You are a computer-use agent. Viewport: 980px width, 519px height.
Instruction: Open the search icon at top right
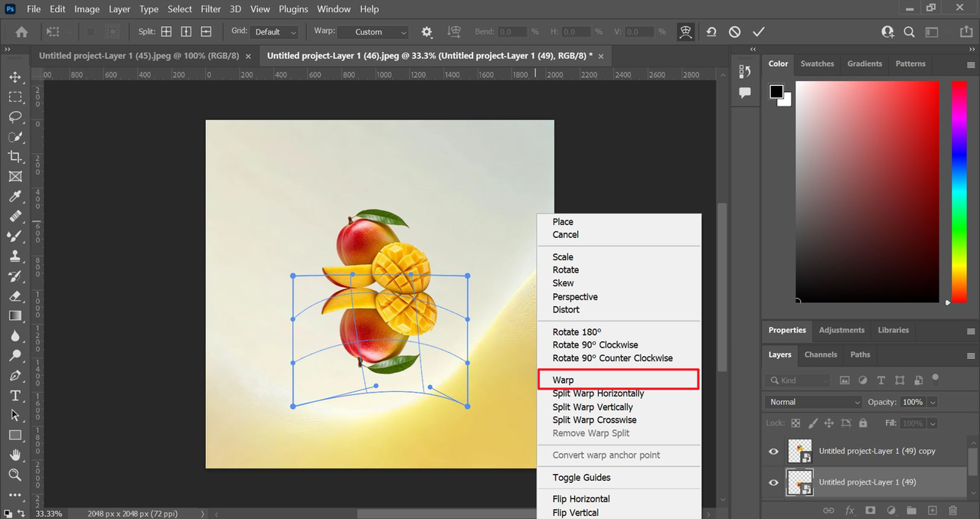coord(909,32)
